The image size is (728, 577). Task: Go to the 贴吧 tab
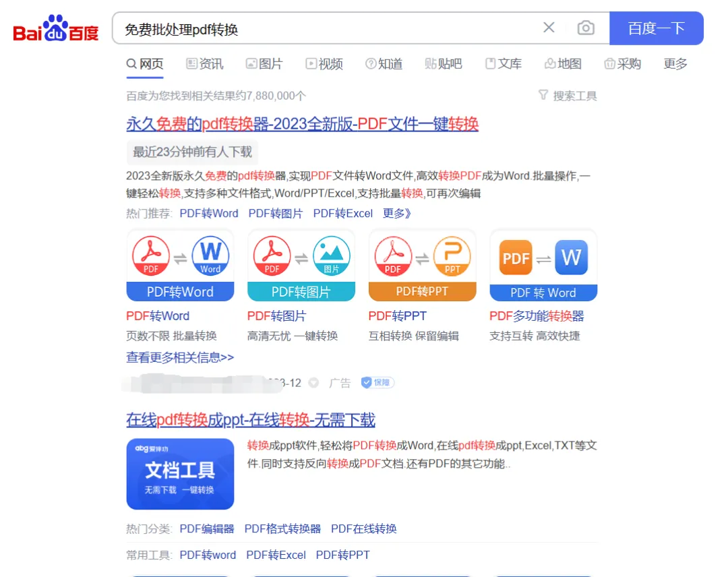click(x=444, y=63)
